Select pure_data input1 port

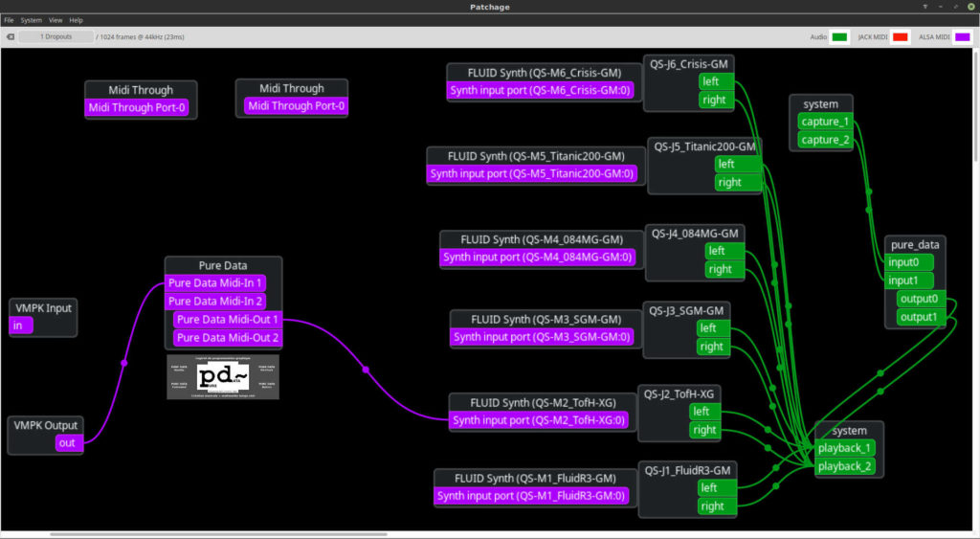(909, 281)
